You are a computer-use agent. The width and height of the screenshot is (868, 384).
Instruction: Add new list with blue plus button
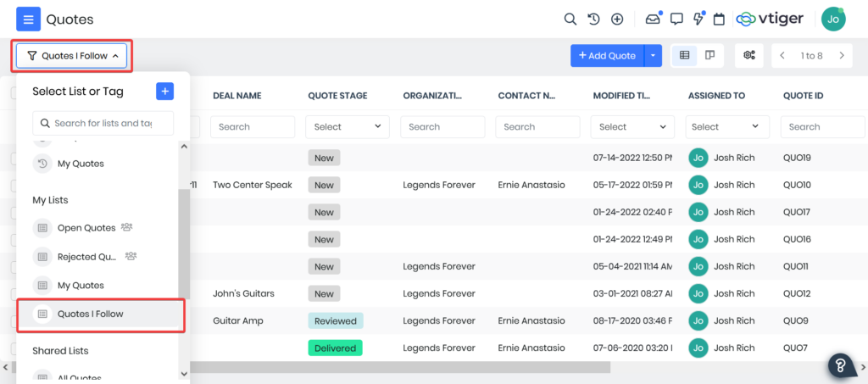[x=165, y=91]
